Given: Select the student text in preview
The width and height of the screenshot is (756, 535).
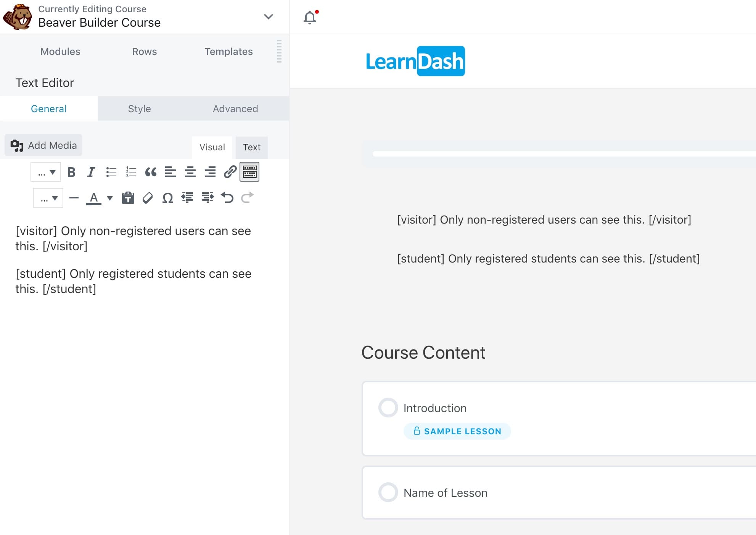Looking at the screenshot, I should [x=549, y=259].
